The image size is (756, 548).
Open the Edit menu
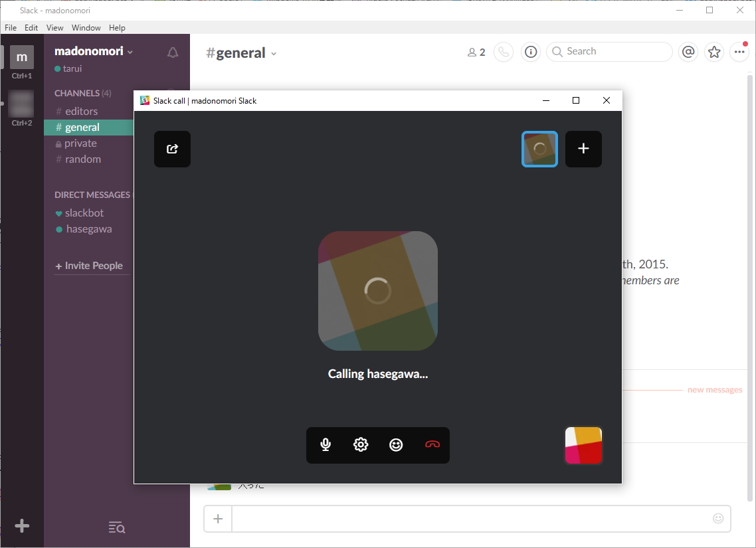(x=31, y=27)
